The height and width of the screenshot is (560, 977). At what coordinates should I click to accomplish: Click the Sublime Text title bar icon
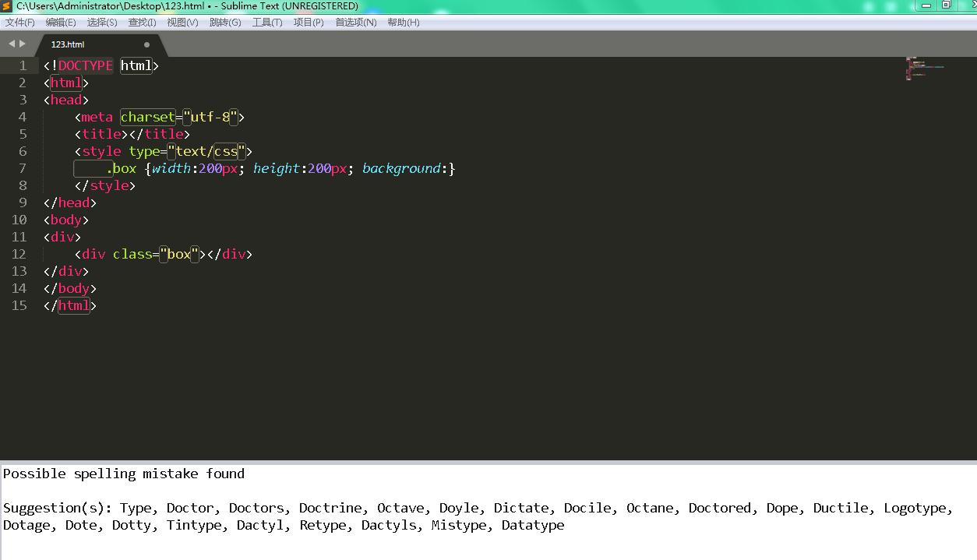[7, 6]
